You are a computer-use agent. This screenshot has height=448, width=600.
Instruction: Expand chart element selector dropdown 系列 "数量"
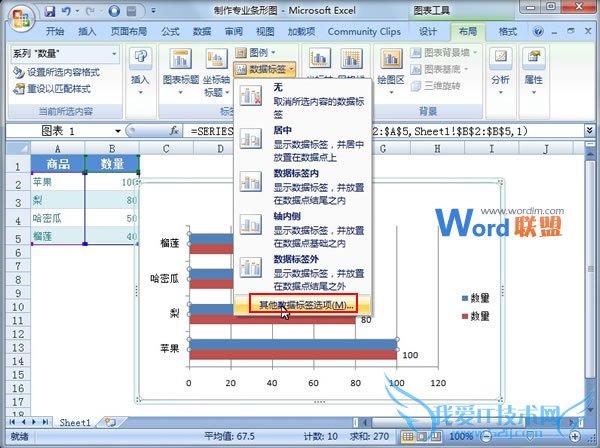[114, 54]
